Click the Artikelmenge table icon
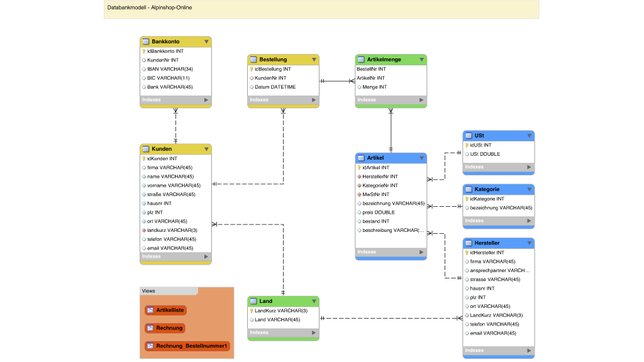 pos(361,60)
